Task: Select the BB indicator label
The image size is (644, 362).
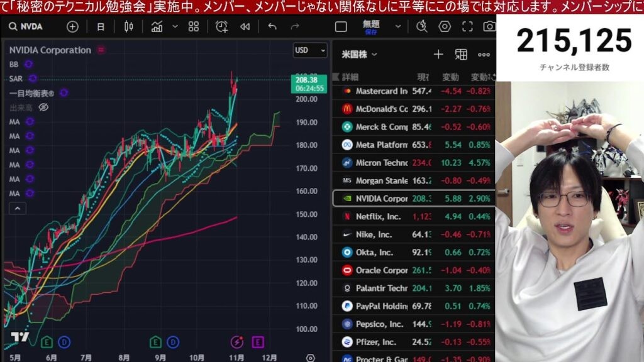Action: coord(14,65)
